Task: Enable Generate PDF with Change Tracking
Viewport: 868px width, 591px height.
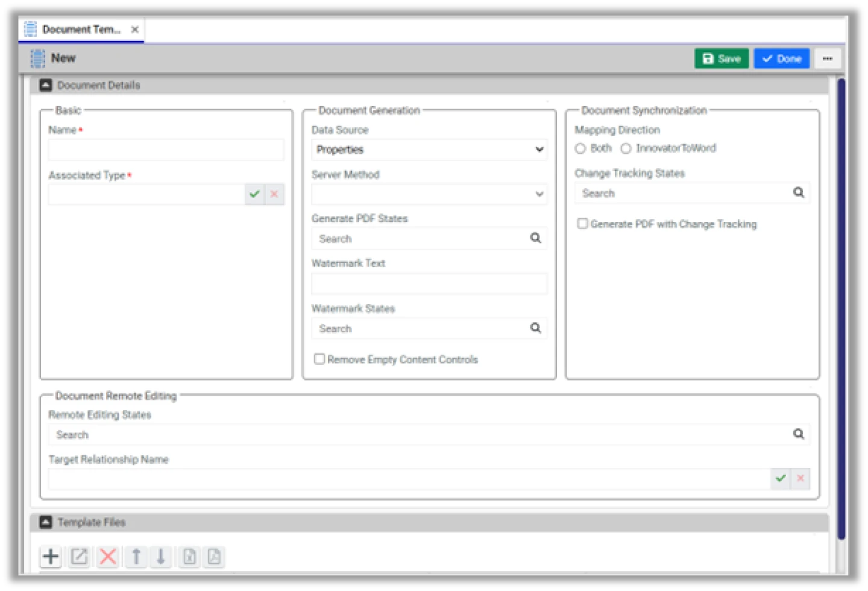Action: [x=582, y=224]
